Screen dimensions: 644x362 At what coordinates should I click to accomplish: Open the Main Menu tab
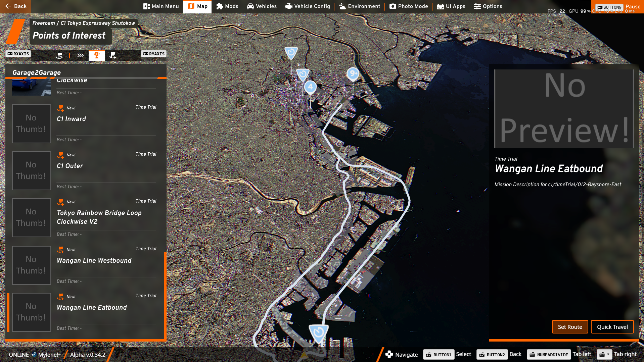[x=161, y=6]
